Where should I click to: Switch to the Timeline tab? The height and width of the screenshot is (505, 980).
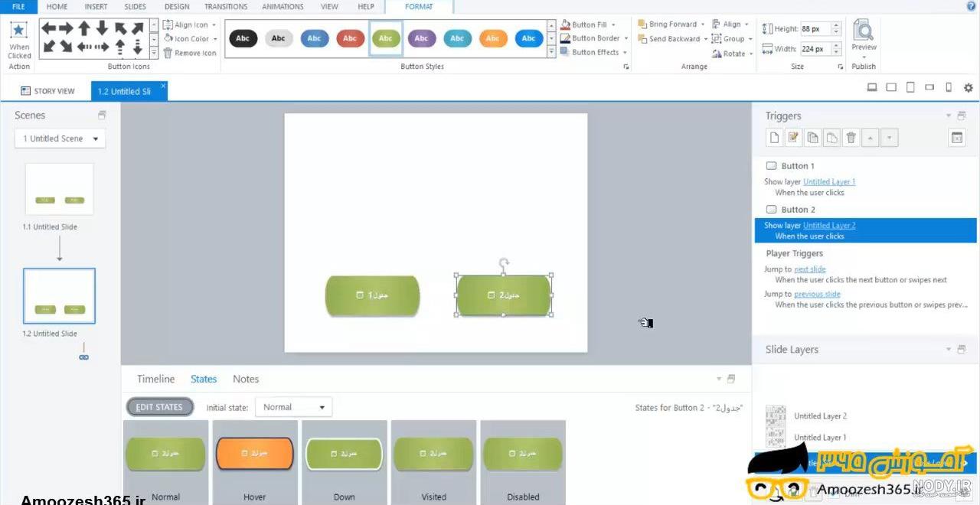point(155,379)
